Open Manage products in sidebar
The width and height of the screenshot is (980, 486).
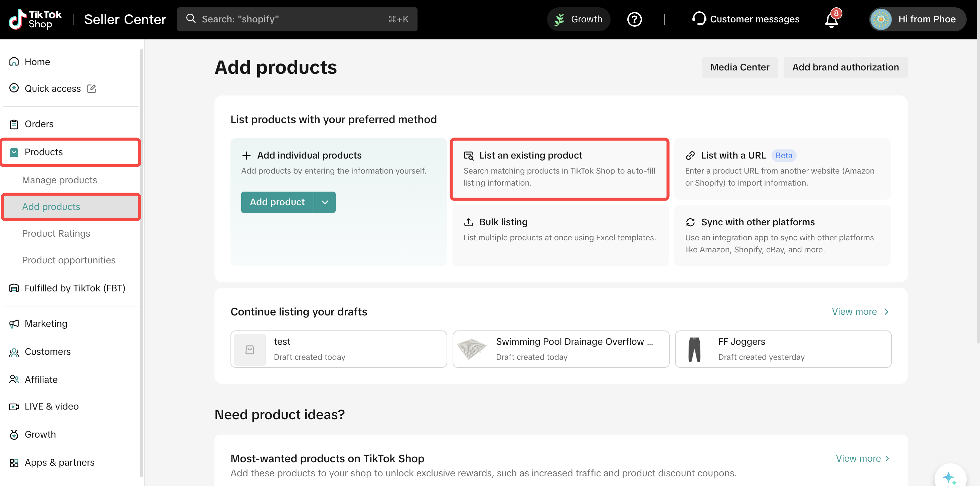point(59,180)
